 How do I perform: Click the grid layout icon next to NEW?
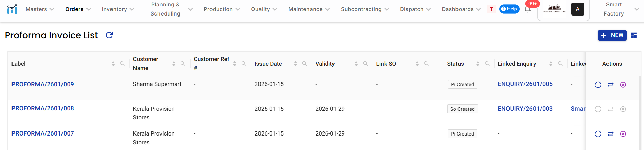pyautogui.click(x=634, y=35)
